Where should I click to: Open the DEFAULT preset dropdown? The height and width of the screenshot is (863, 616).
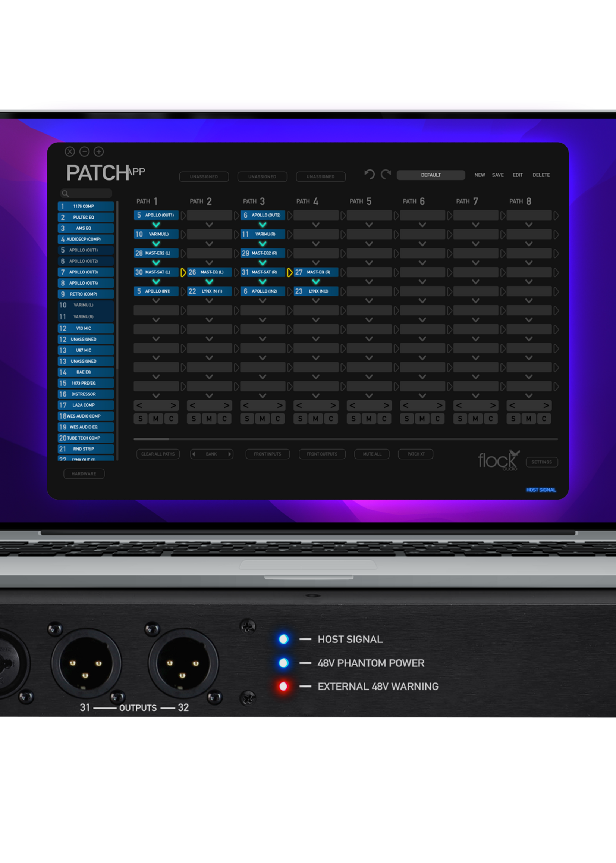tap(431, 175)
